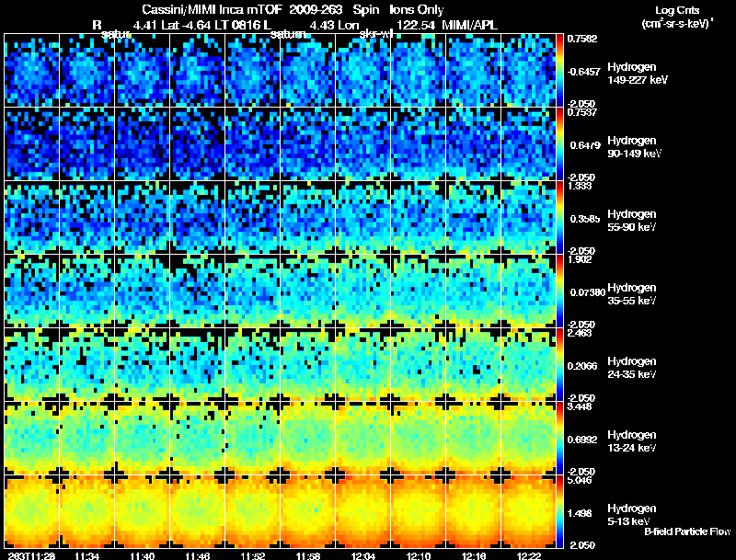The height and width of the screenshot is (560, 736).
Task: Click the color bar beside Hydrogen 13-24 keV
Action: coord(559,439)
